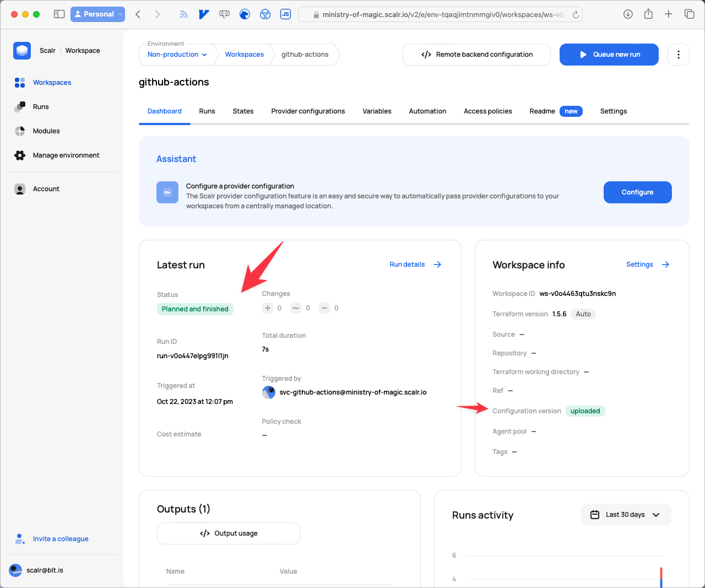Image resolution: width=705 pixels, height=588 pixels.
Task: Switch to the Runs tab
Action: coord(207,111)
